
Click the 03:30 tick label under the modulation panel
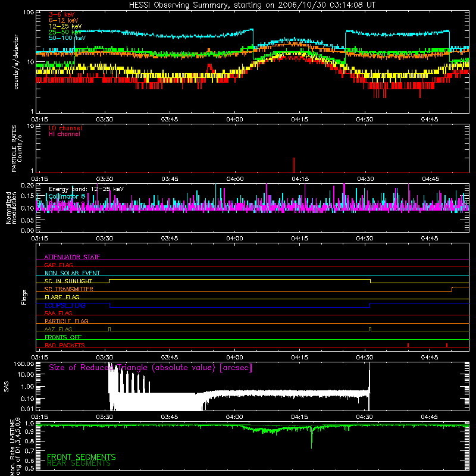(x=105, y=239)
